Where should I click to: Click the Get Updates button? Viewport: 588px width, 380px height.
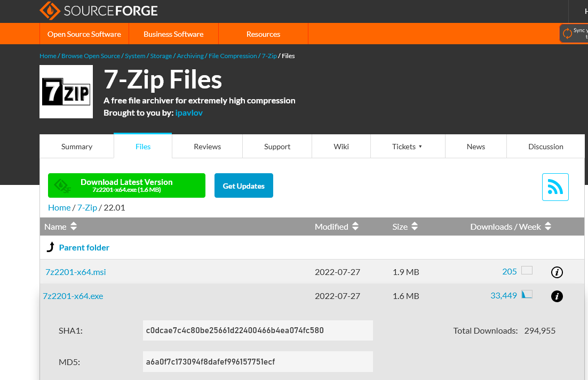(x=244, y=185)
